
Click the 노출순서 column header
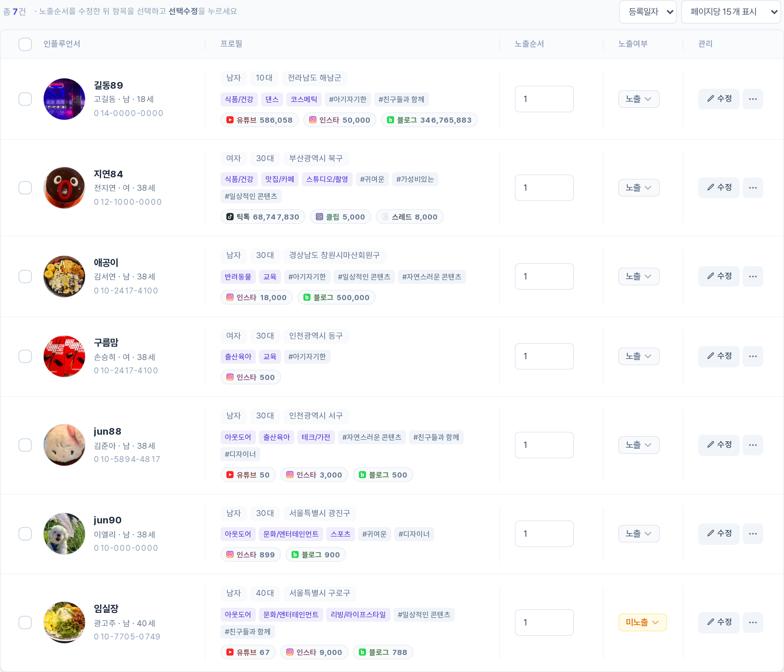point(529,44)
